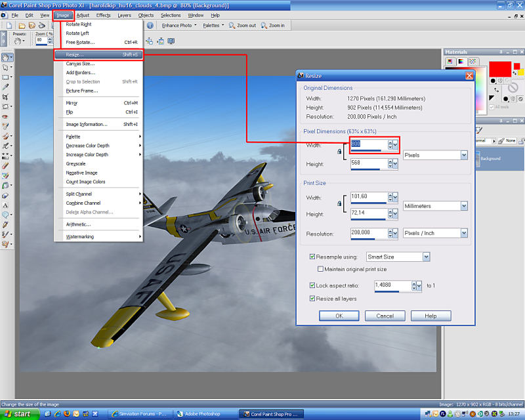This screenshot has width=525, height=420.
Task: Toggle the Resample using checkbox
Action: click(312, 257)
